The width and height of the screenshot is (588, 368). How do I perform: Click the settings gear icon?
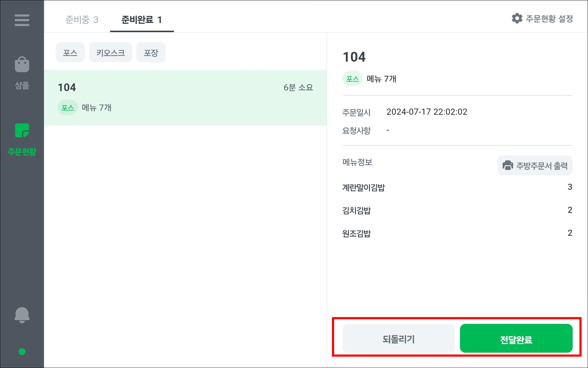[517, 18]
